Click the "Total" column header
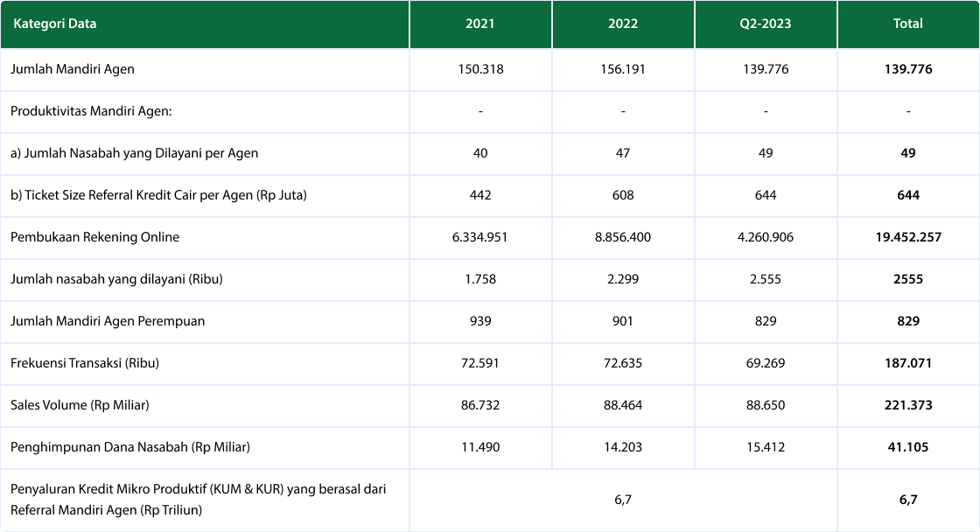This screenshot has height=532, width=980. pos(908,24)
